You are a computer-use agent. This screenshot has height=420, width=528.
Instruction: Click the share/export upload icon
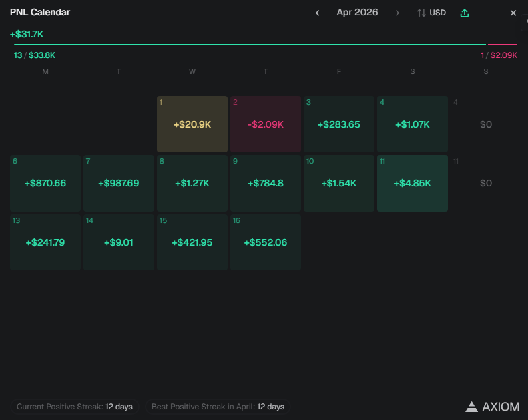[465, 13]
